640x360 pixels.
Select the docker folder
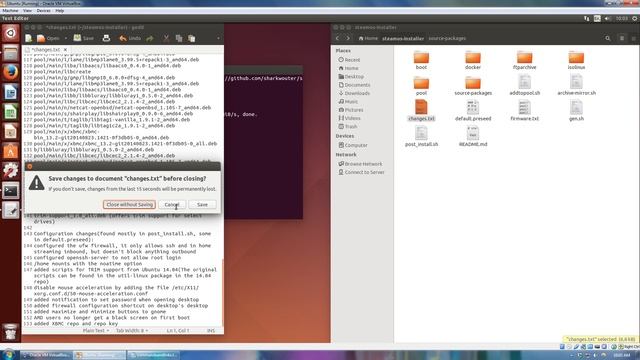click(473, 60)
